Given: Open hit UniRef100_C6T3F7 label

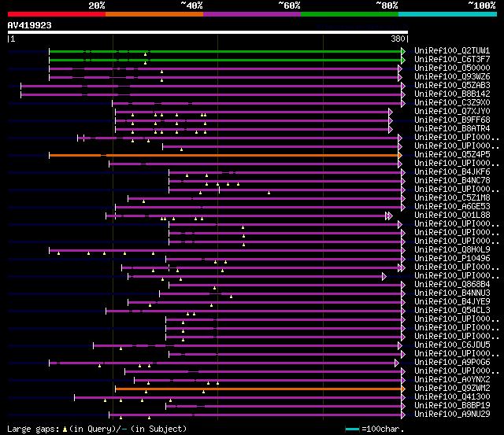Looking at the screenshot, I should pos(452,60).
